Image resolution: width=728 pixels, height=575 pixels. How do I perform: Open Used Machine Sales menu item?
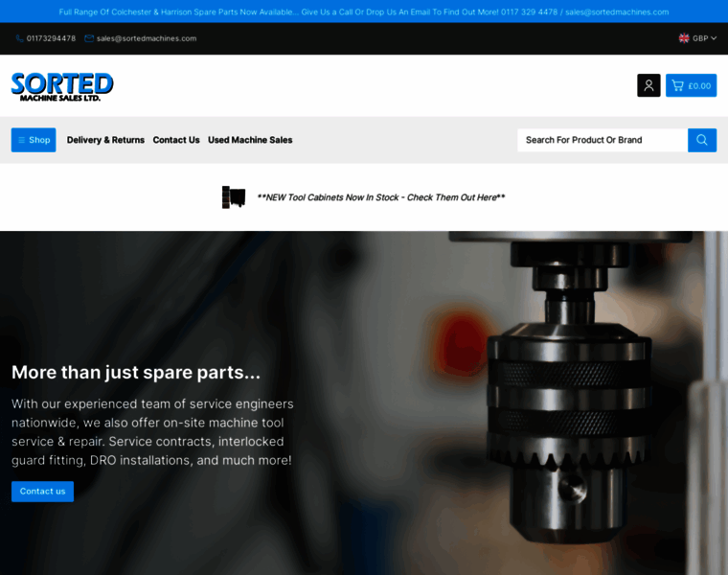pos(250,140)
